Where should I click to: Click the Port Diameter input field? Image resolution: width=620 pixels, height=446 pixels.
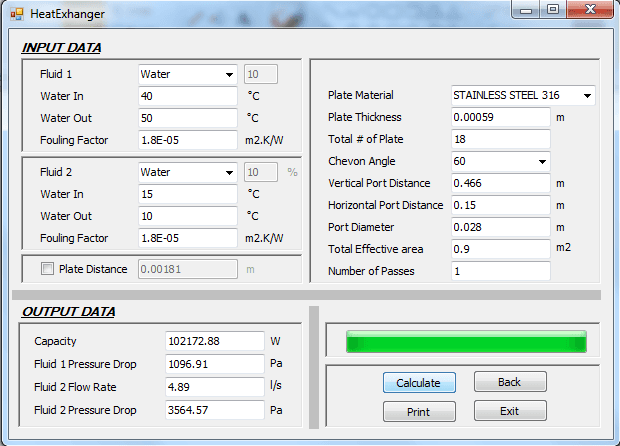(x=501, y=227)
